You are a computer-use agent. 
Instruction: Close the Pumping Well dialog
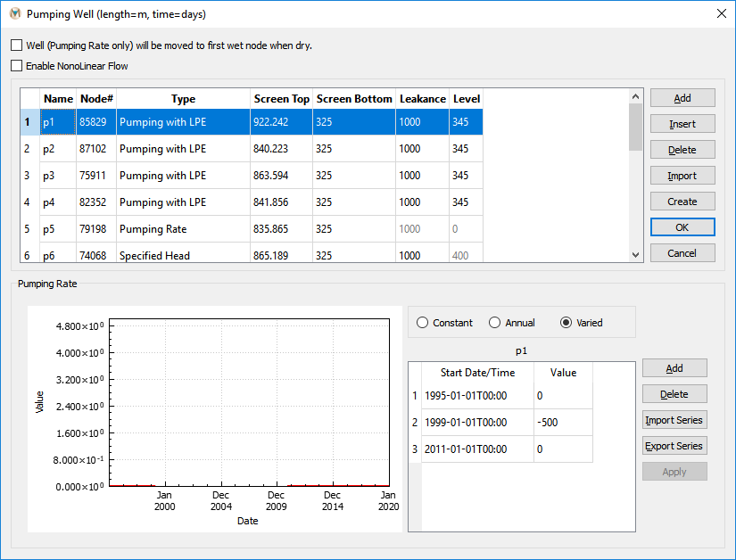[x=722, y=13]
